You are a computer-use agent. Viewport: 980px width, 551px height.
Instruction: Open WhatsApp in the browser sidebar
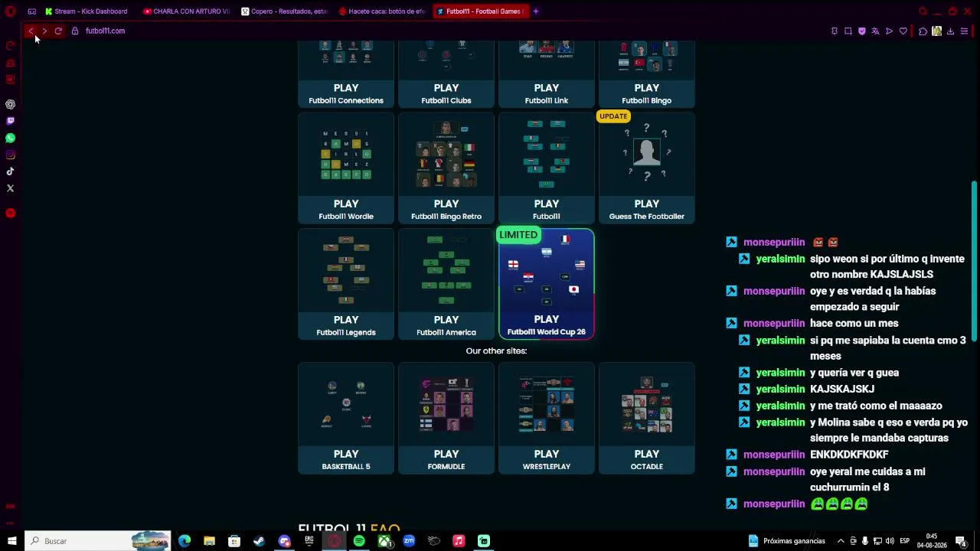tap(11, 138)
